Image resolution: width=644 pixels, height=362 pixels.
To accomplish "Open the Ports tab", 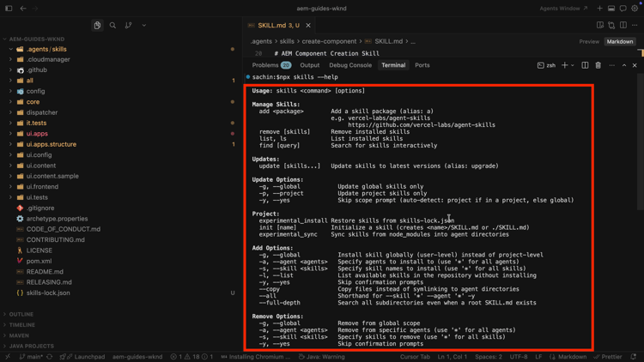I will 422,65.
